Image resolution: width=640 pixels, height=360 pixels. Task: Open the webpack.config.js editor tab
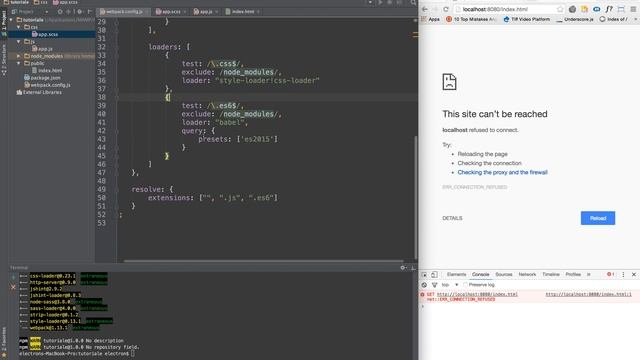pos(124,11)
